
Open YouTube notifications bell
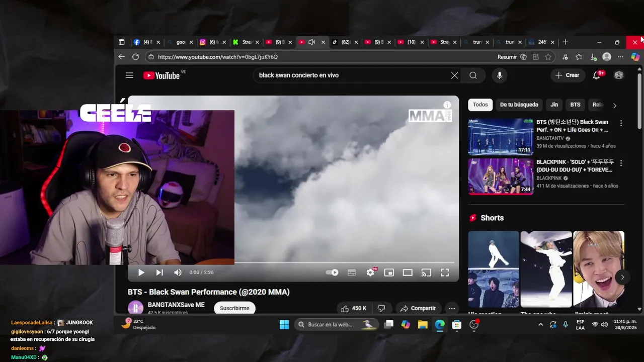point(597,75)
